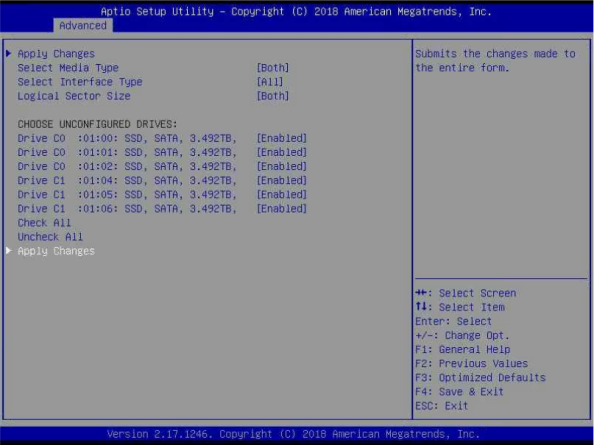Choose the Check All option
The height and width of the screenshot is (445, 594).
[x=44, y=223]
